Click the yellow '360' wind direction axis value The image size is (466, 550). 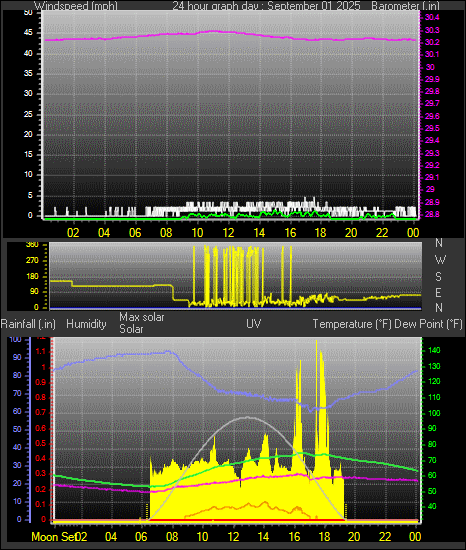tap(32, 245)
